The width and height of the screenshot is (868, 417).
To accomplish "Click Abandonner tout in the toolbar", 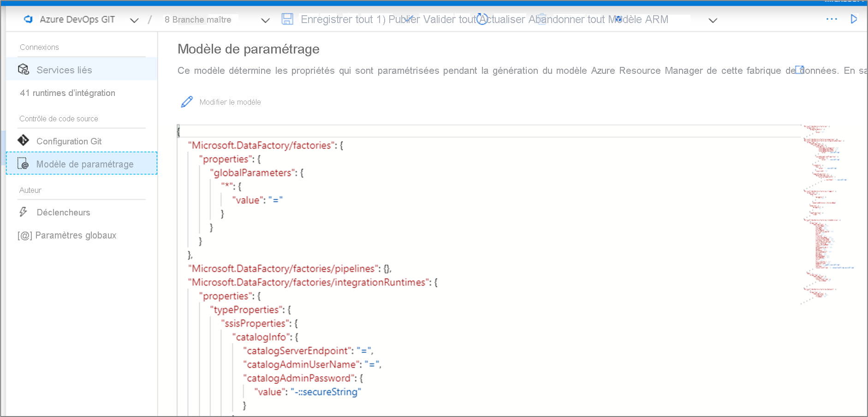I will pyautogui.click(x=566, y=19).
